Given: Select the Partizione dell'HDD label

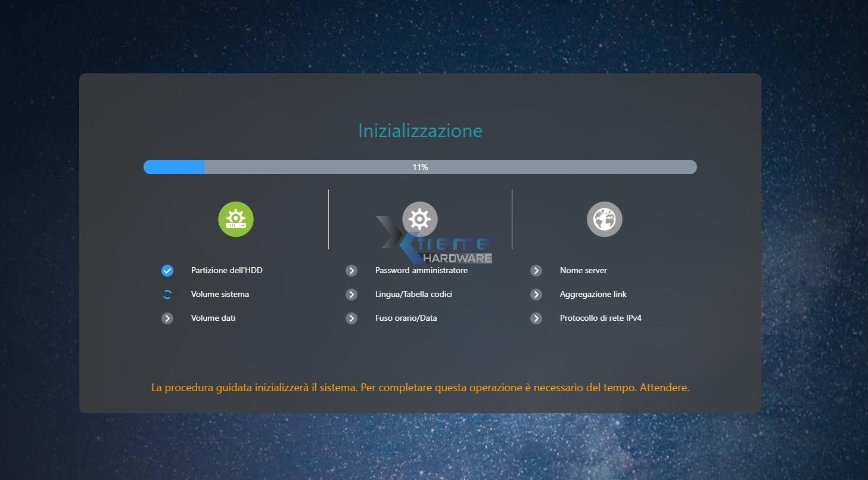Looking at the screenshot, I should click(226, 270).
